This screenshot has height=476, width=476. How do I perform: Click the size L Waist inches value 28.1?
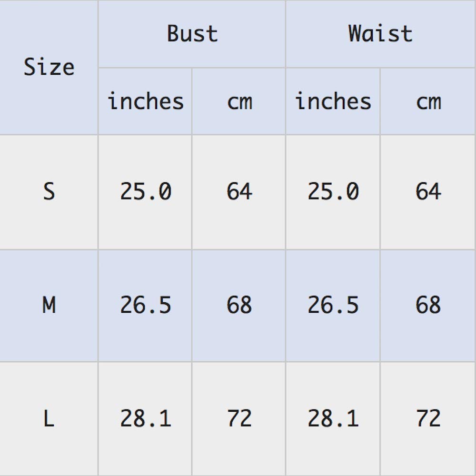(x=333, y=418)
